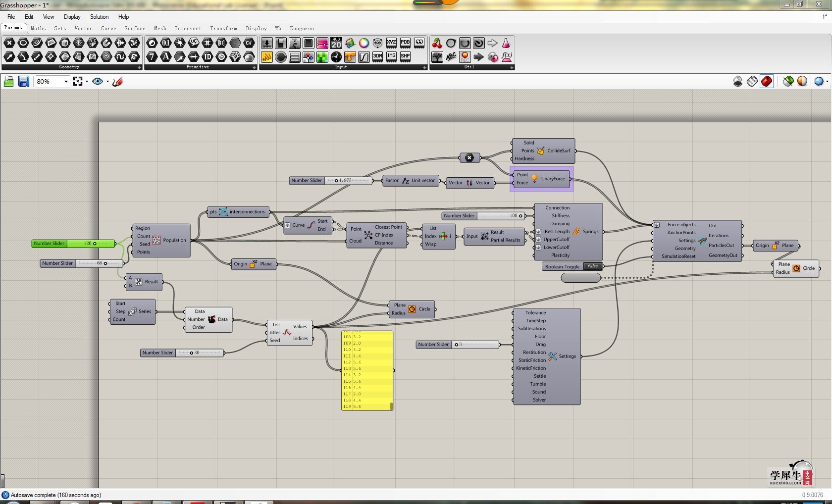Click the Number Slider showing value 100
Viewport: 832px width, 504px height.
[484, 216]
